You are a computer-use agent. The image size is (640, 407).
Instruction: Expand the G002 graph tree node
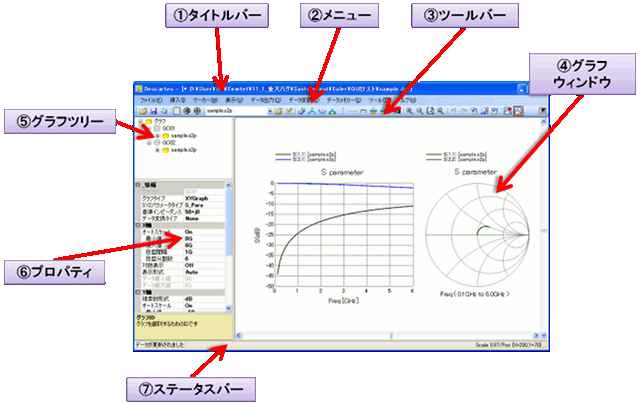click(x=148, y=142)
